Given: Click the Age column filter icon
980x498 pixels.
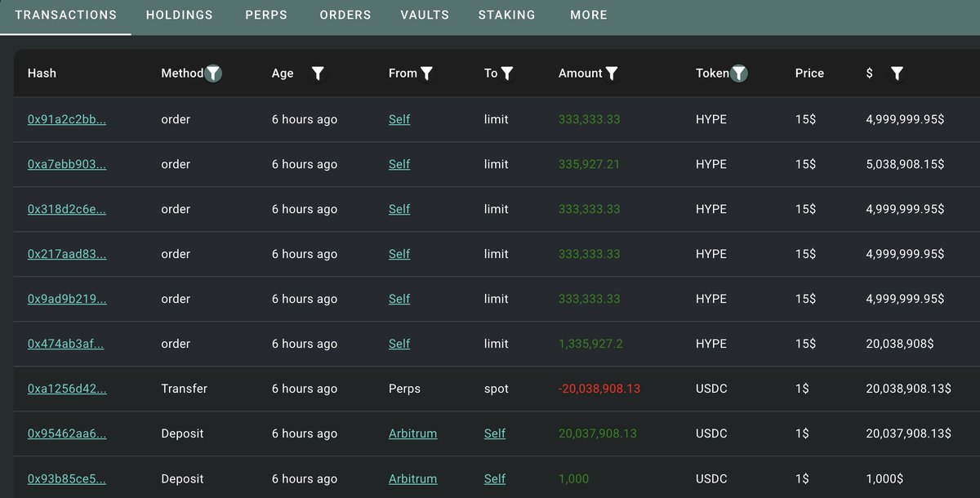Looking at the screenshot, I should (318, 73).
